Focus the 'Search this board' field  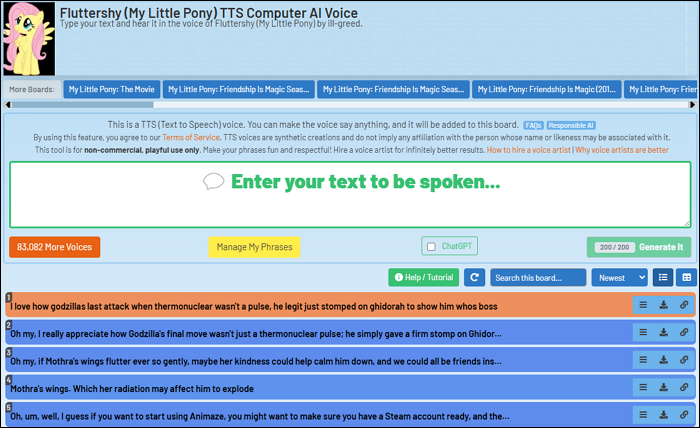click(x=538, y=278)
